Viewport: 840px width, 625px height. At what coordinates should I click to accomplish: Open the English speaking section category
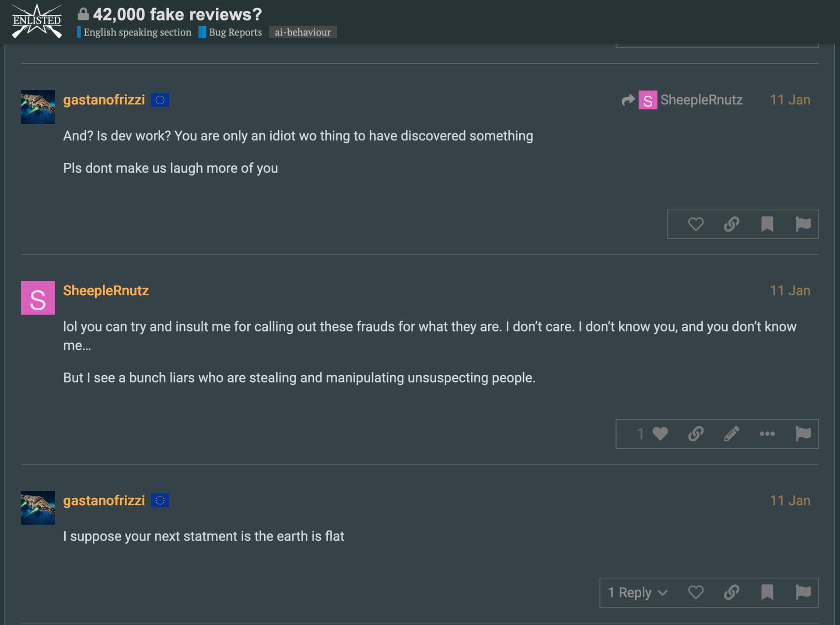(x=137, y=32)
